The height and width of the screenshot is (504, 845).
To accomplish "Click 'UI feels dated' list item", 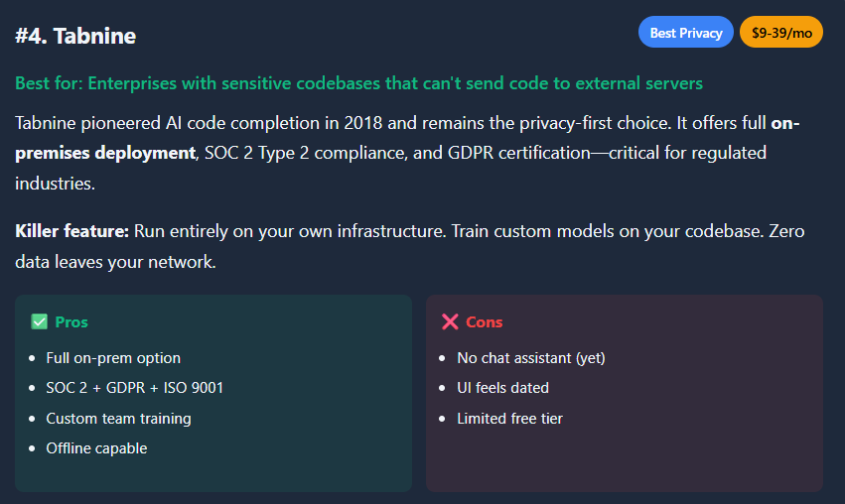I will coord(502,387).
